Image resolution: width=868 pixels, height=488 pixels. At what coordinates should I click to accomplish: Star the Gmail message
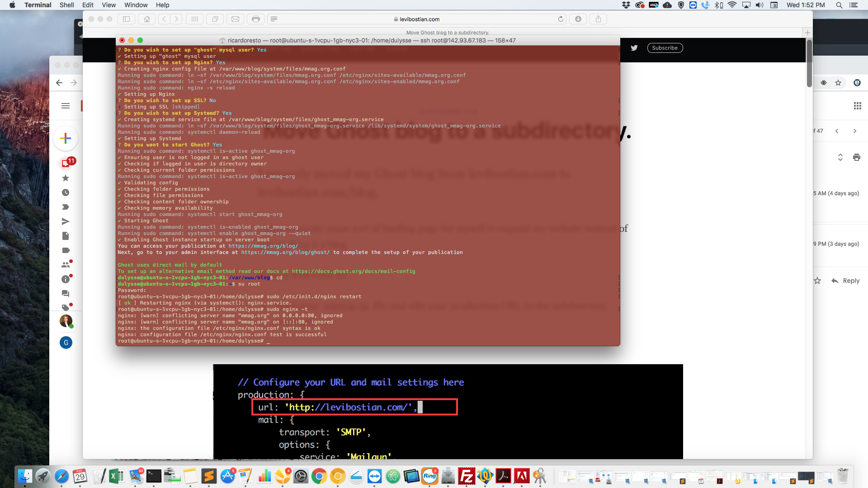(817, 281)
